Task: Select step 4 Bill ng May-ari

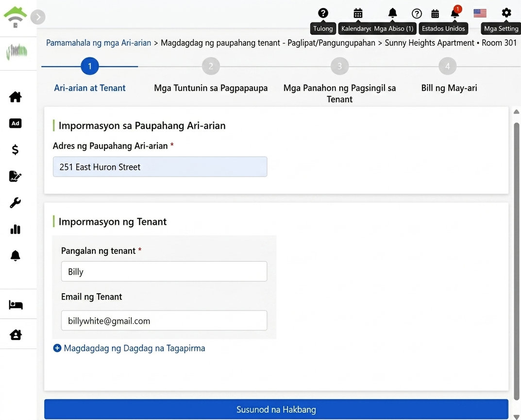Action: [448, 66]
